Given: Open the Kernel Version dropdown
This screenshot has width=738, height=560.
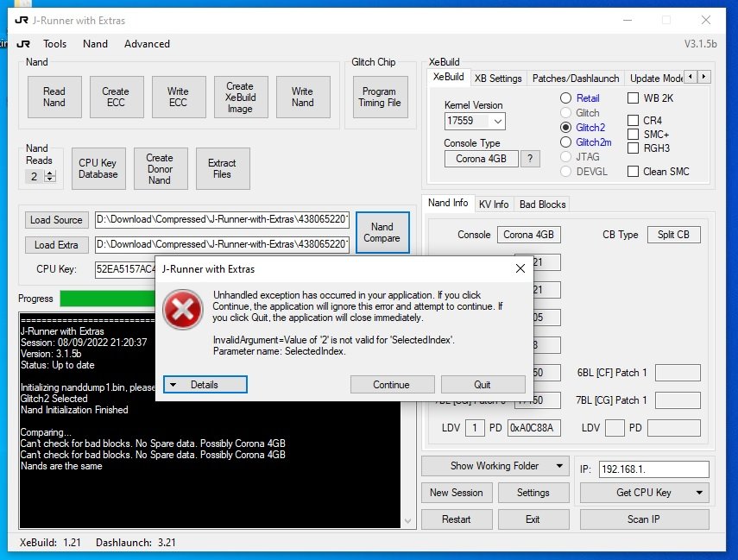Looking at the screenshot, I should pos(497,121).
